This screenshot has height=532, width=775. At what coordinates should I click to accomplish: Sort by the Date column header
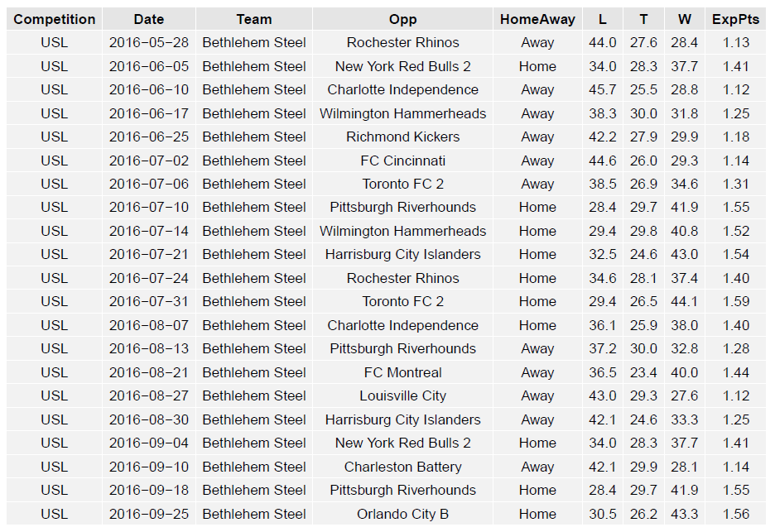(x=148, y=19)
